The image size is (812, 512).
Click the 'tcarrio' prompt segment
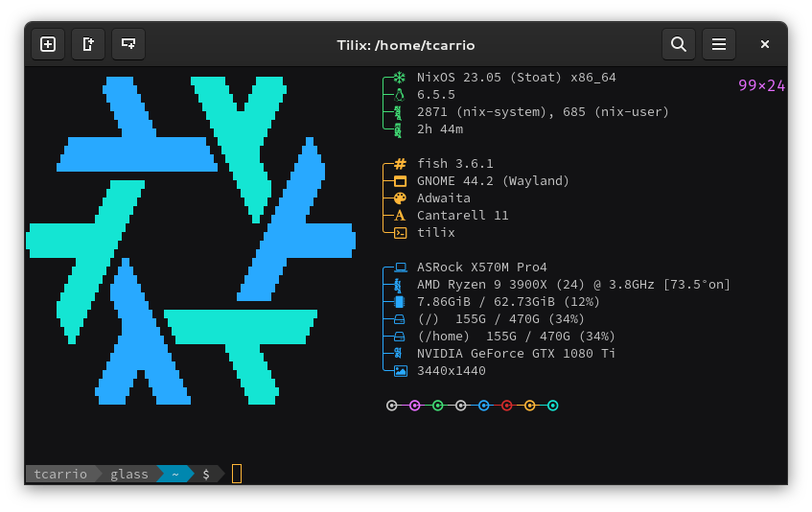coord(60,475)
